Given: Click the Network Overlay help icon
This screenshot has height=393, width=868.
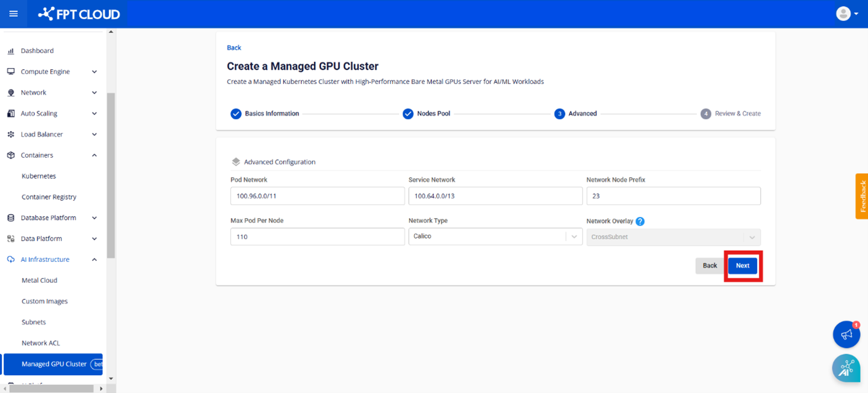Looking at the screenshot, I should (640, 221).
